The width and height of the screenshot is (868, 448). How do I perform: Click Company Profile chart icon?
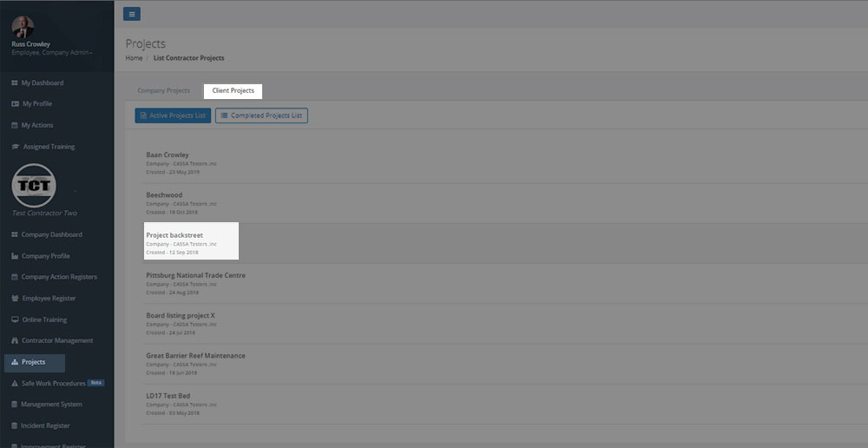click(x=15, y=256)
